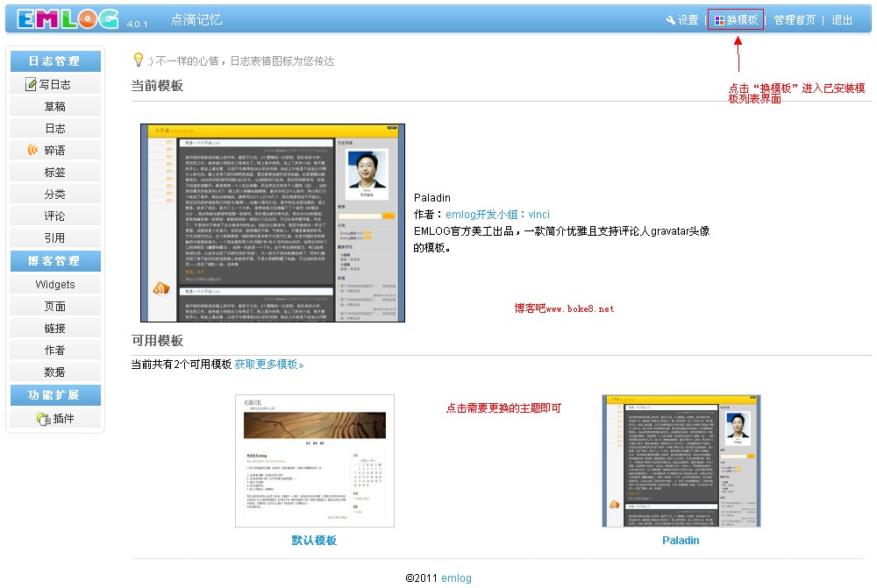Click the 4.0.1 version number
Viewport: 877px width, 588px height.
137,24
